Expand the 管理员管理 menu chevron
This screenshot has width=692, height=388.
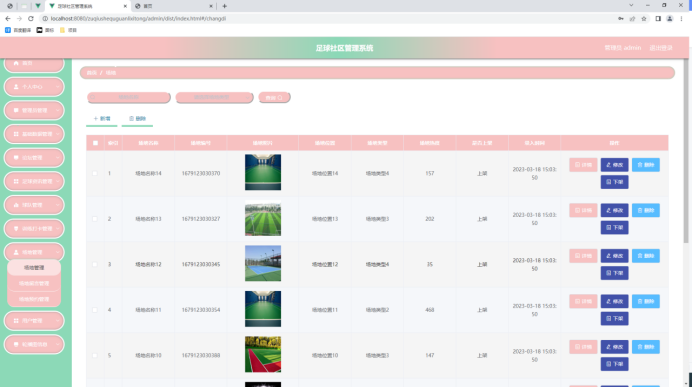pos(58,110)
